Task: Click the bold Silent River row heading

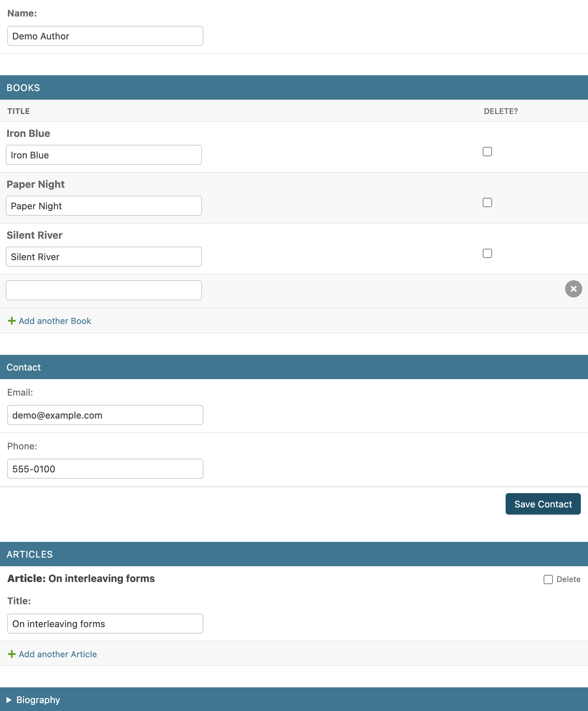Action: point(34,235)
